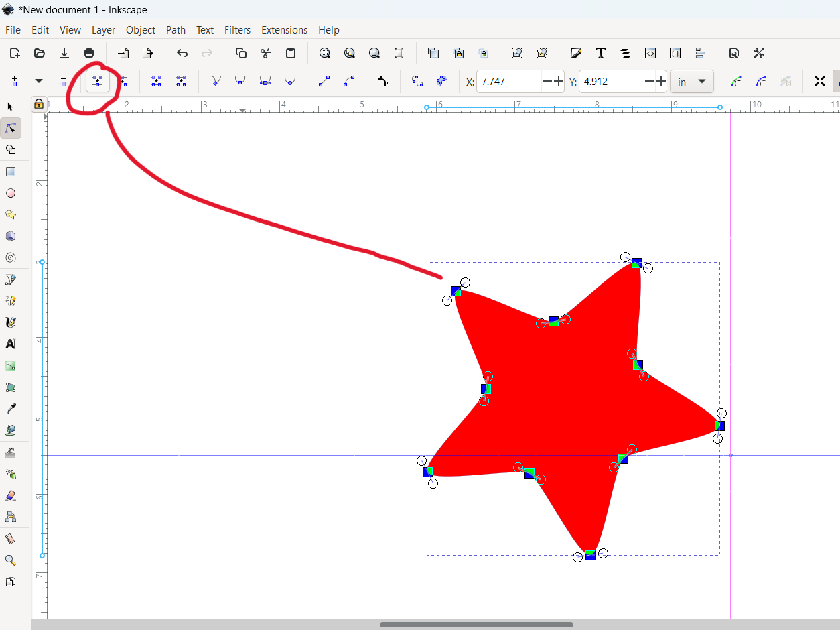Select the Star and polygon tool
Viewport: 840px width, 630px height.
10,214
